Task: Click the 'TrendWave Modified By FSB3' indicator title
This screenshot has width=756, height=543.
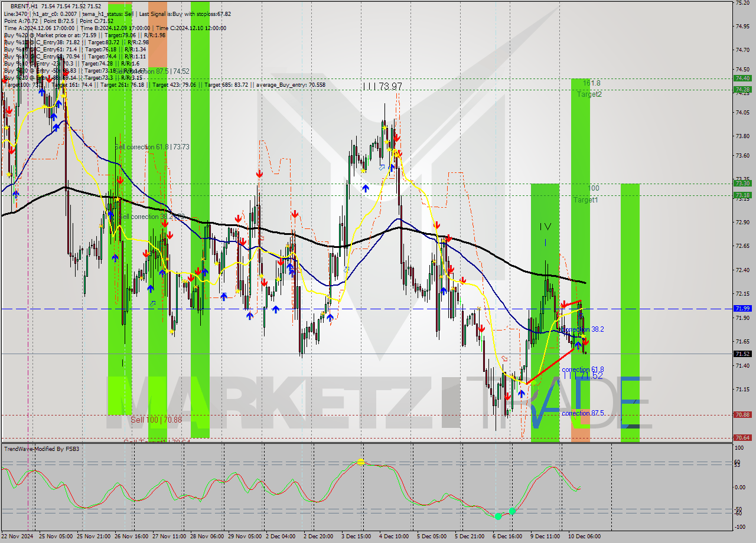Action: [x=42, y=449]
